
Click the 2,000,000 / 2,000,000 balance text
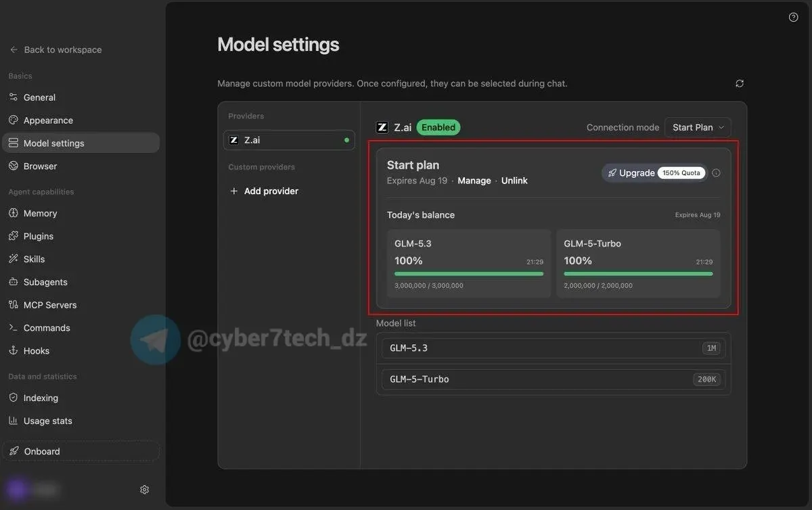tap(598, 285)
